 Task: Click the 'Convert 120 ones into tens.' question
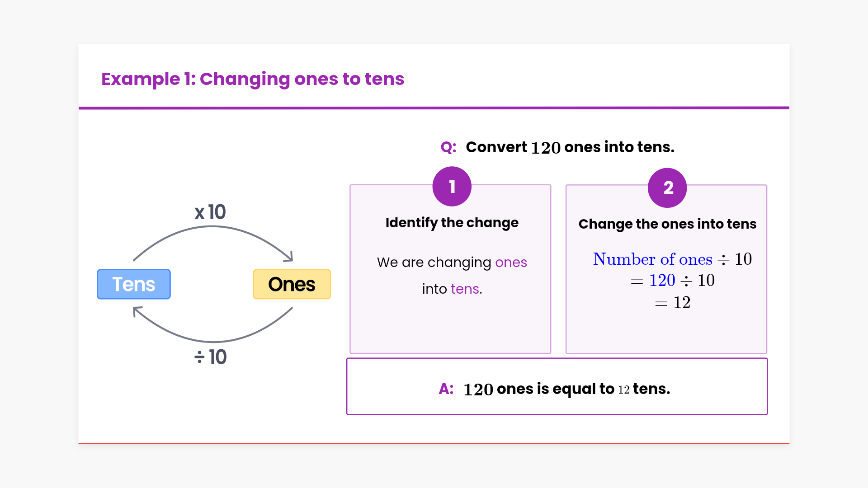[570, 147]
